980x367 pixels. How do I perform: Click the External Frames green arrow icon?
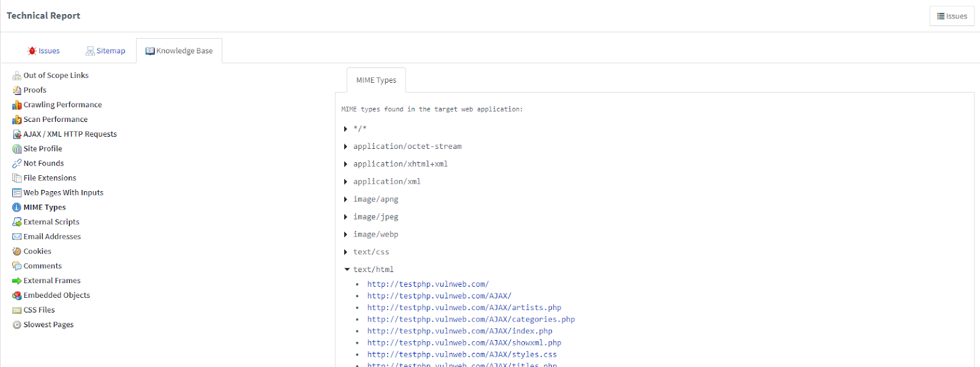coord(17,281)
